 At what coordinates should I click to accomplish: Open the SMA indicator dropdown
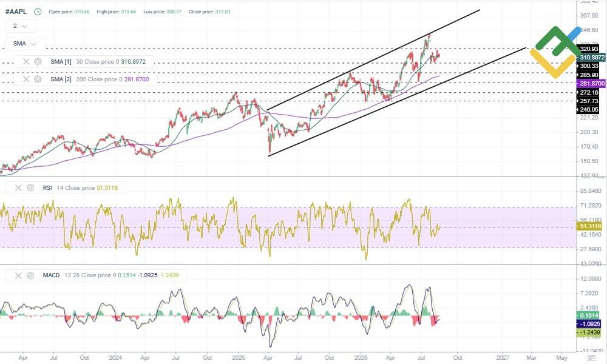tap(25, 43)
